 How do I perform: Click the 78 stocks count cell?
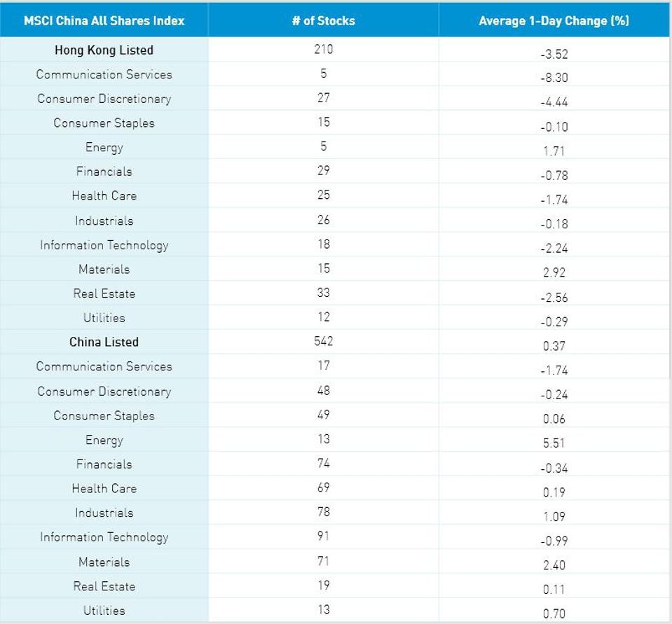[x=323, y=512]
